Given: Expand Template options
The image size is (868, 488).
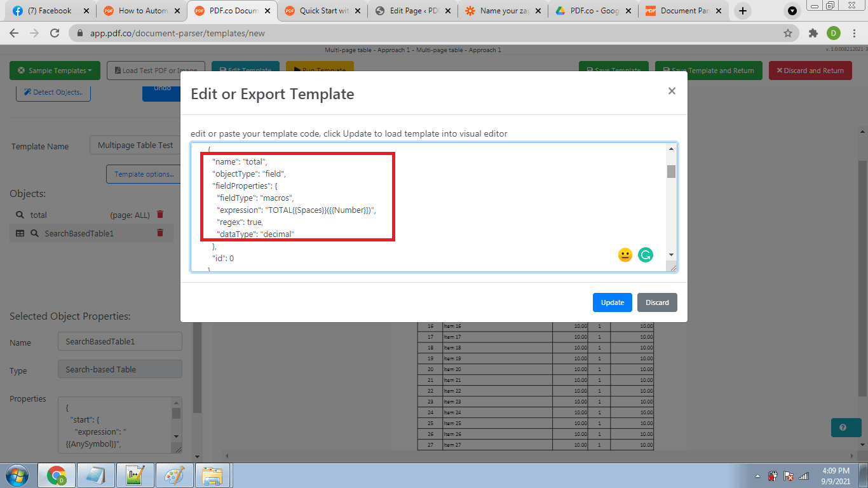Looking at the screenshot, I should click(x=144, y=174).
